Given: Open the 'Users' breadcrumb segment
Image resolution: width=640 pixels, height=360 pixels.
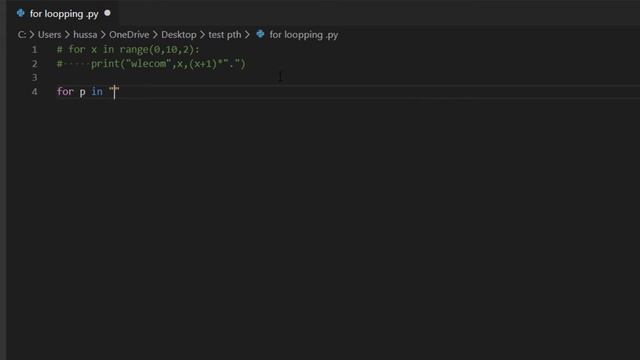Looking at the screenshot, I should tap(49, 35).
